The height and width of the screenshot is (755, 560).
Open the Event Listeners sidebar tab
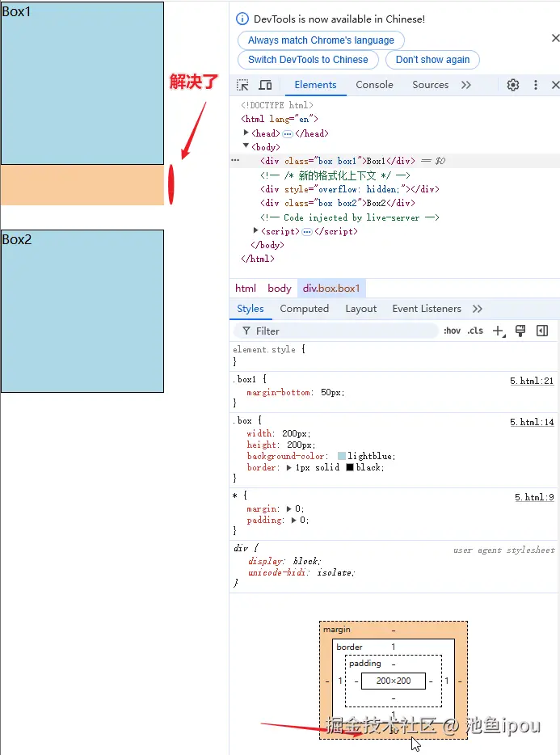427,309
